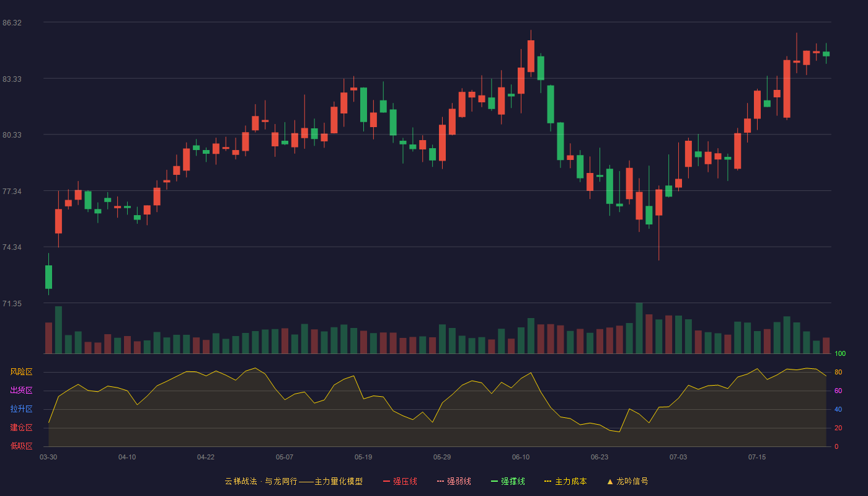868x496 pixels.
Task: Click the 06-10 date axis label
Action: 521,457
